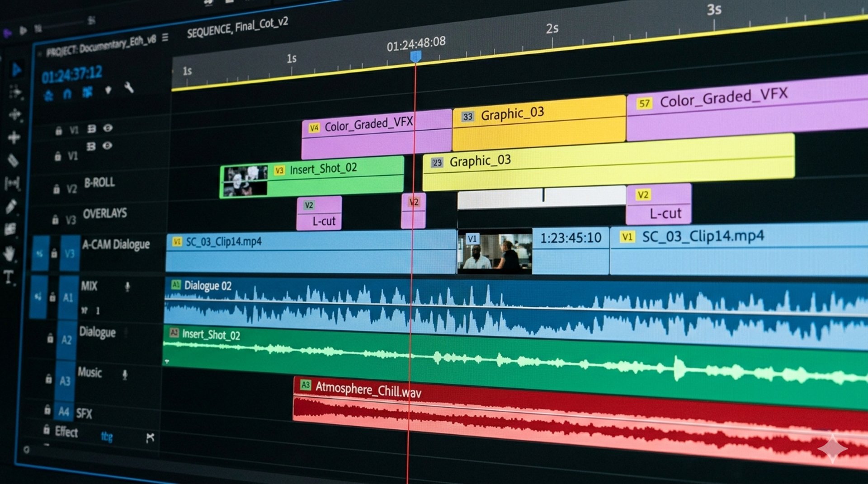Screen dimensions: 868x484
Task: Click the playhead handle at 01:24:48:08
Action: 416,56
